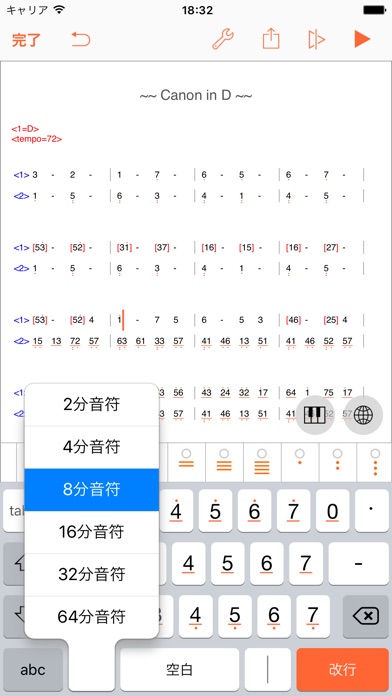Apply single low-octave dot modifier
This screenshot has height=696, width=392.
[x=300, y=462]
